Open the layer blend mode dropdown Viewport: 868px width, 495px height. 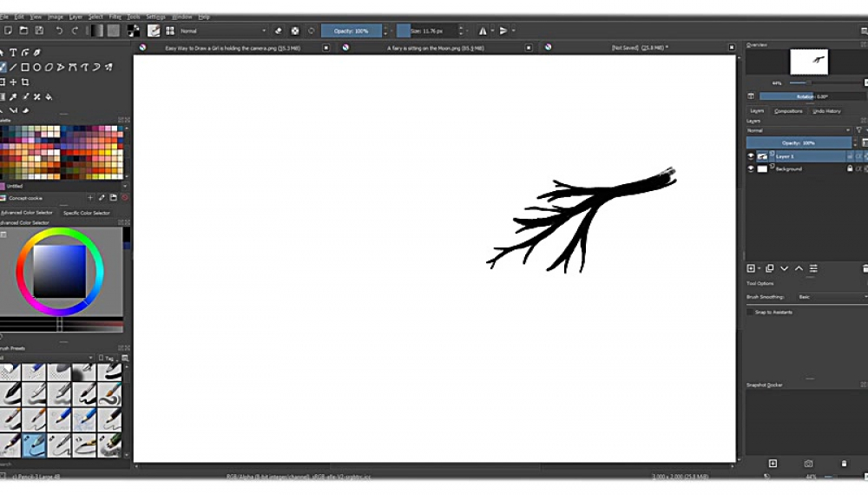click(x=799, y=130)
